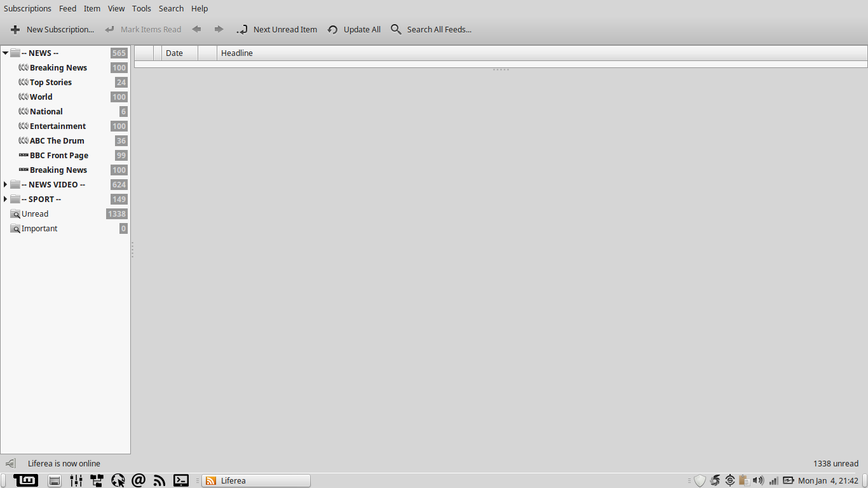Select the World feed

click(65, 97)
